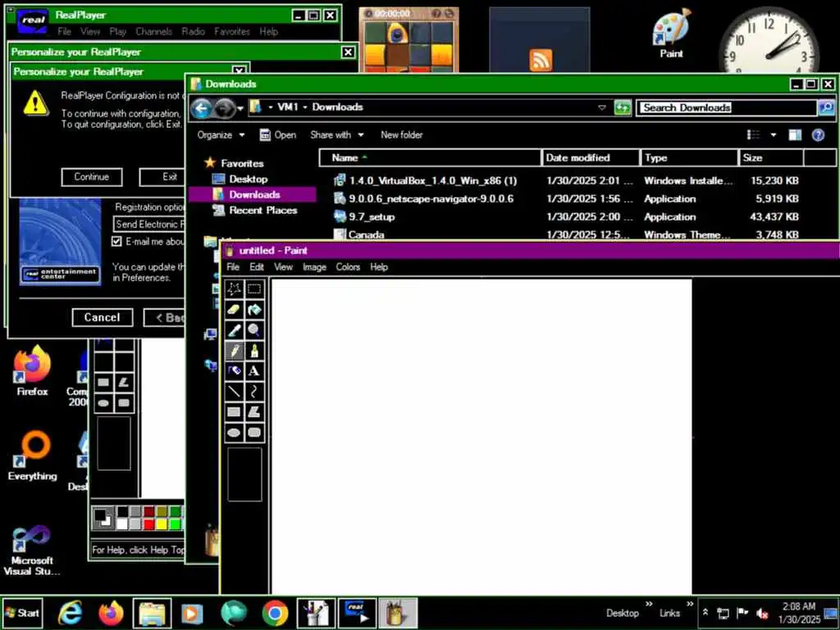Open File menu in untitled Paint

coord(233,267)
